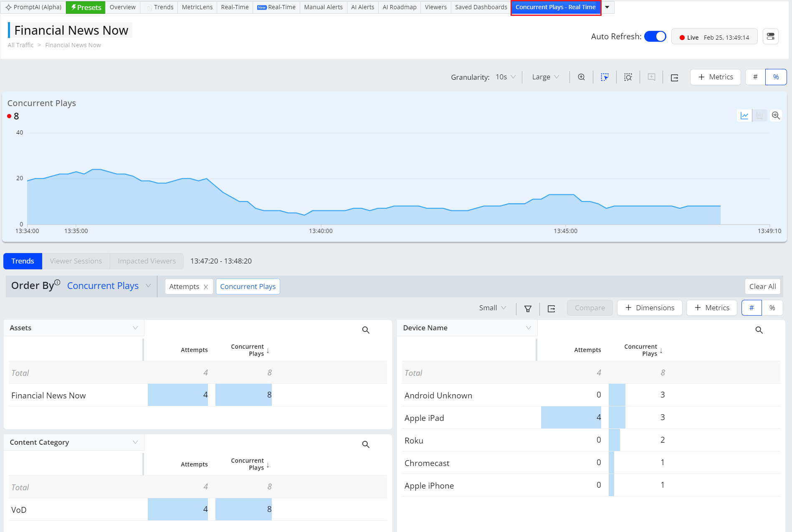Select the VoD content category row

click(198, 509)
